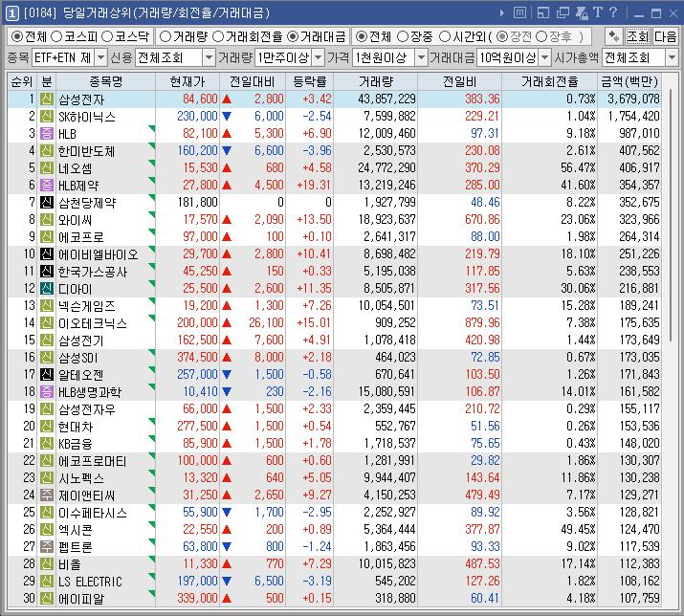Click the 주 badge on 제이앤티씨 row
Image resolution: width=684 pixels, height=616 pixels.
[x=47, y=495]
